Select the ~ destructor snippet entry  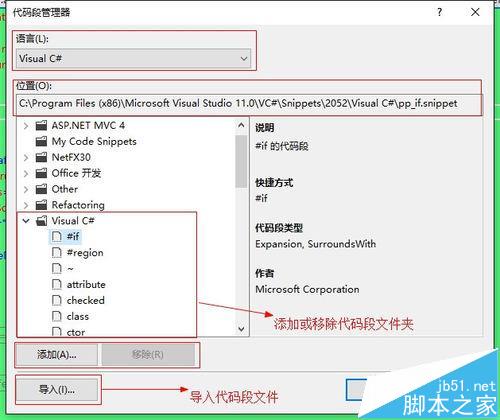tap(70, 268)
